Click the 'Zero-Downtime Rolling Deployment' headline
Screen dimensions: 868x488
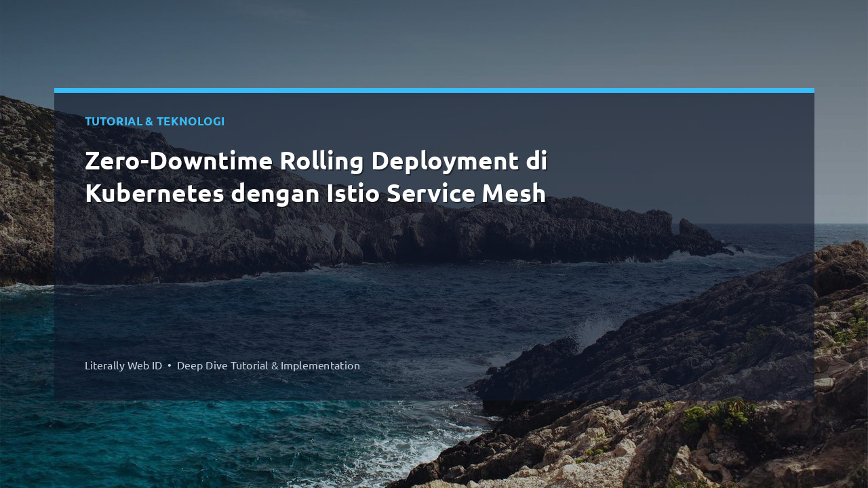click(316, 178)
